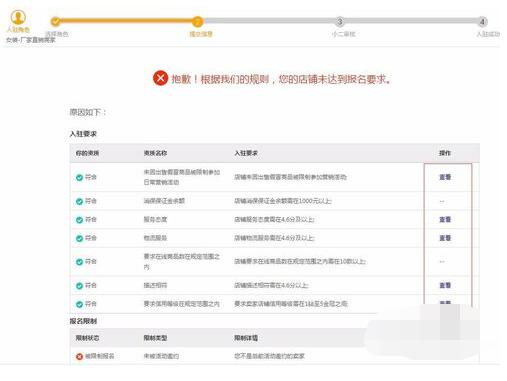Click green check icon in 消保保证金余额 row
The width and height of the screenshot is (507, 381).
click(79, 201)
